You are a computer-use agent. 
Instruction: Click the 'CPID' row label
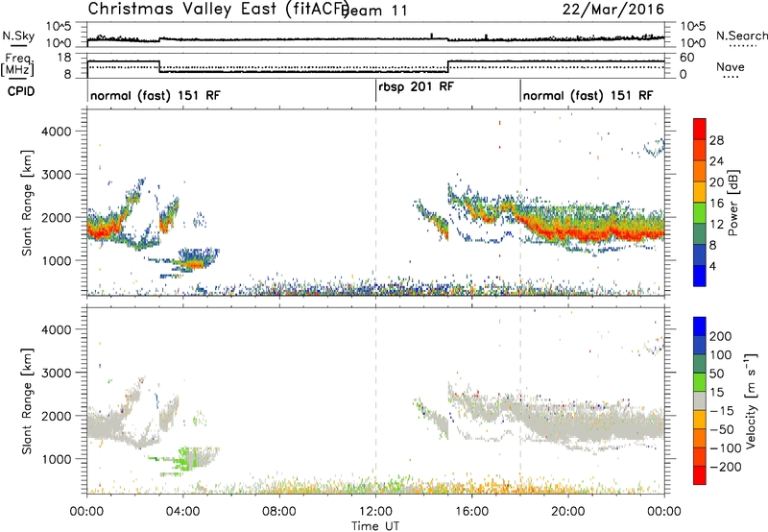pos(21,91)
